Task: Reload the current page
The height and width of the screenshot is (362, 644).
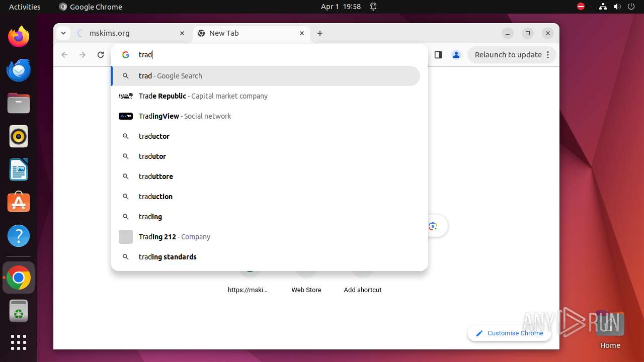Action: pyautogui.click(x=101, y=55)
